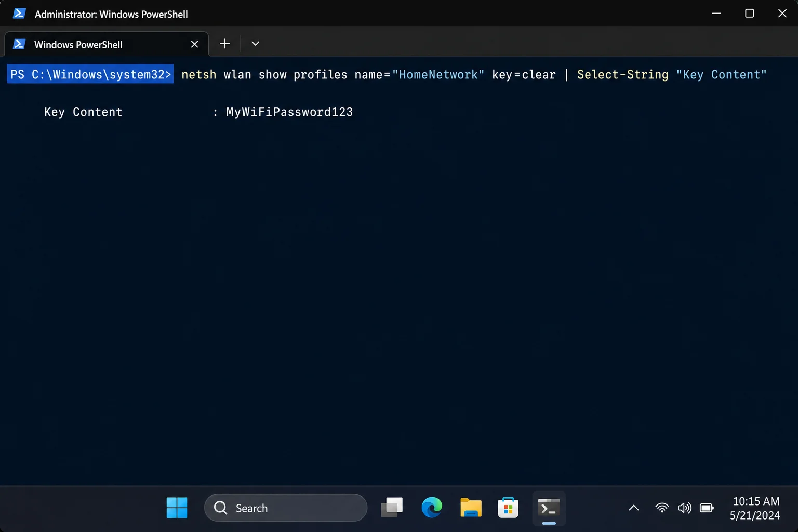Click the taskbar Search box

click(286, 508)
